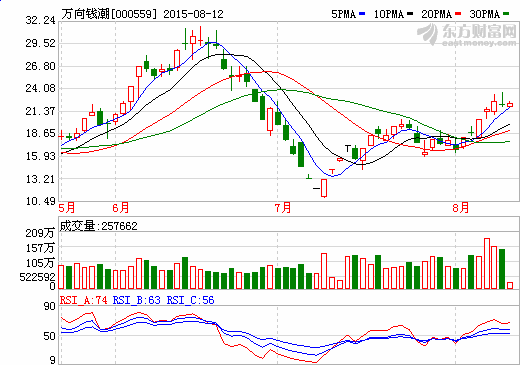Click the 30PMA green legend swatch
The image size is (520, 365).
pyautogui.click(x=506, y=14)
